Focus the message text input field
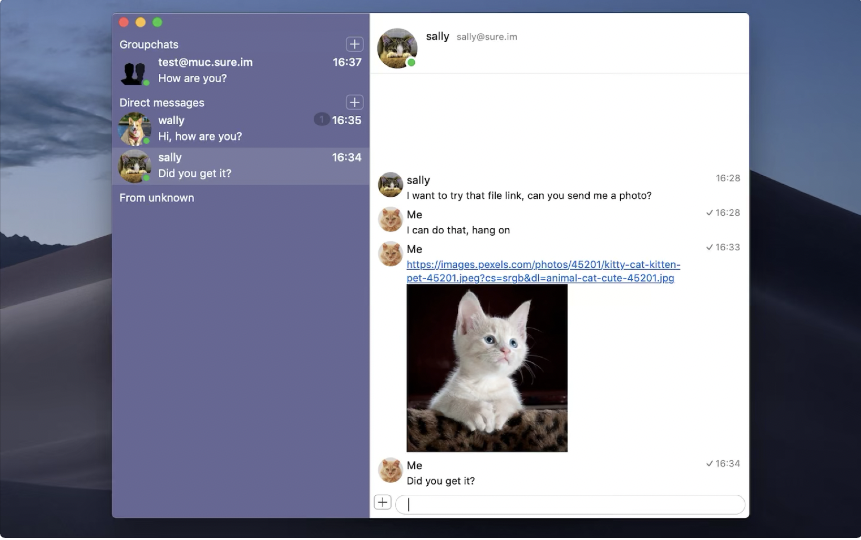This screenshot has width=861, height=540. coord(570,504)
